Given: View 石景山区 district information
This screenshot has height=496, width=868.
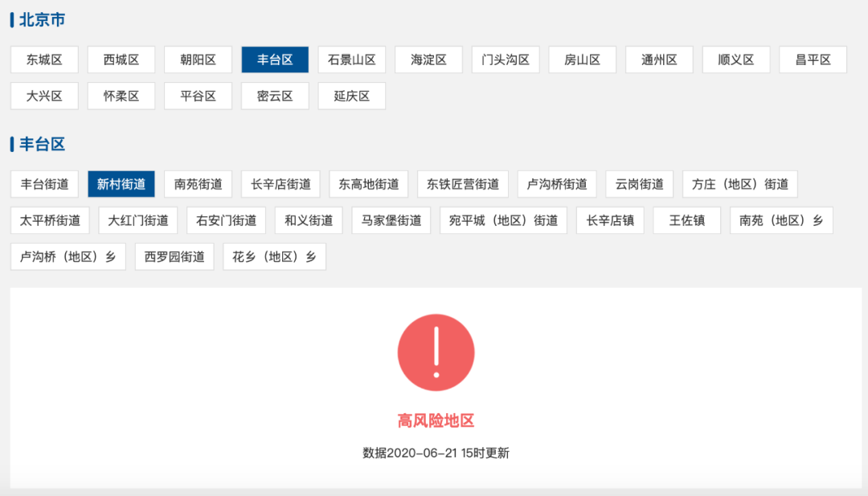Looking at the screenshot, I should point(351,59).
